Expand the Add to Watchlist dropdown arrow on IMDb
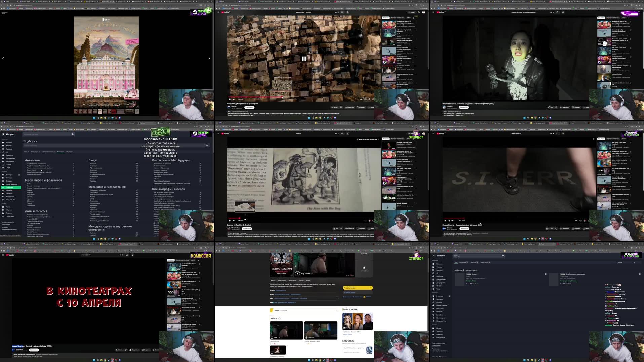The width and height of the screenshot is (644, 362). pyautogui.click(x=371, y=288)
